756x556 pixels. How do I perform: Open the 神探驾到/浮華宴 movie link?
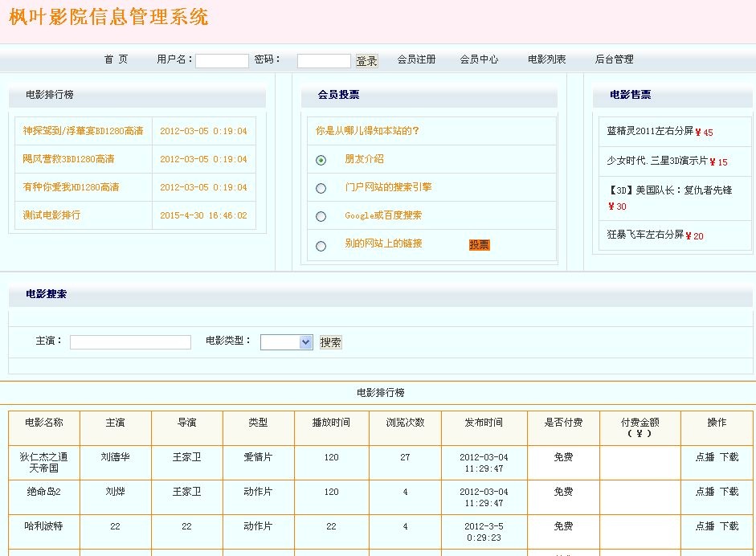tap(83, 131)
